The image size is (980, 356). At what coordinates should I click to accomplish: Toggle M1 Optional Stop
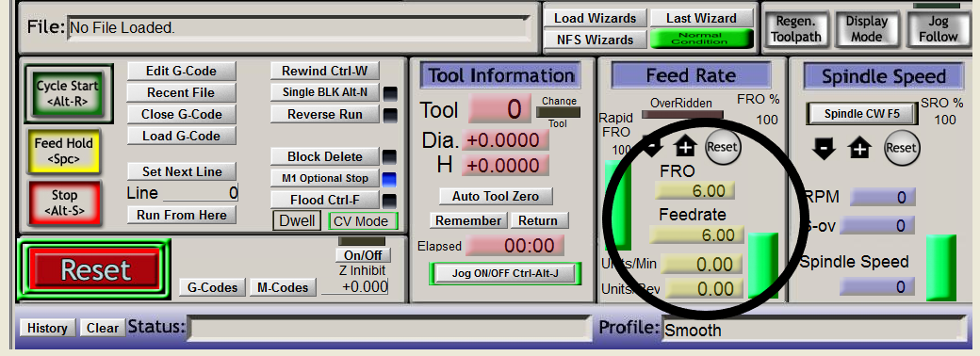click(x=325, y=178)
